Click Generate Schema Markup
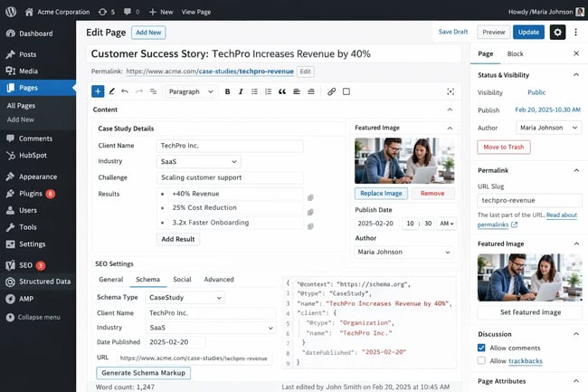Viewport: 588px width, 392px height. [143, 373]
